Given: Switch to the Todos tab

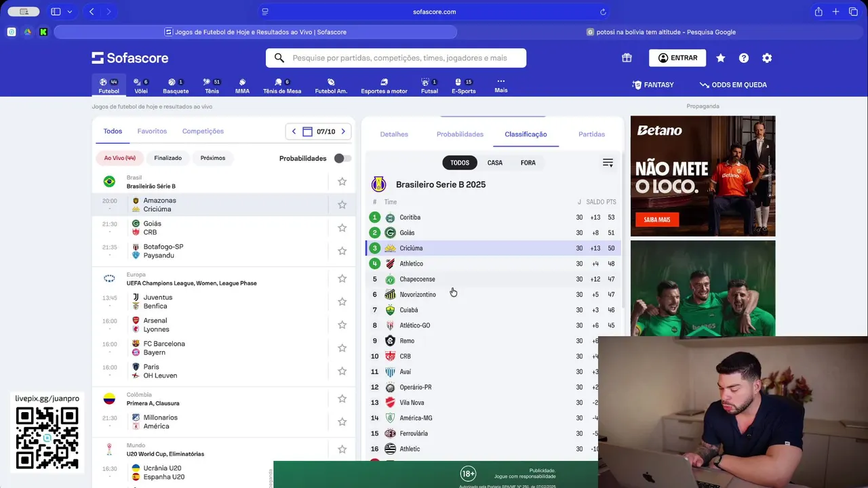Looking at the screenshot, I should pyautogui.click(x=113, y=131).
